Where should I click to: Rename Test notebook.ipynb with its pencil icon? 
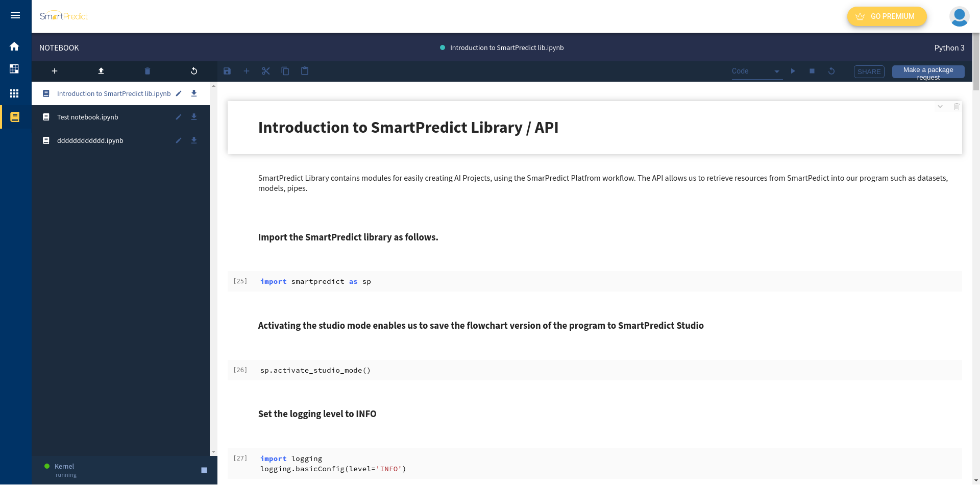(x=178, y=117)
